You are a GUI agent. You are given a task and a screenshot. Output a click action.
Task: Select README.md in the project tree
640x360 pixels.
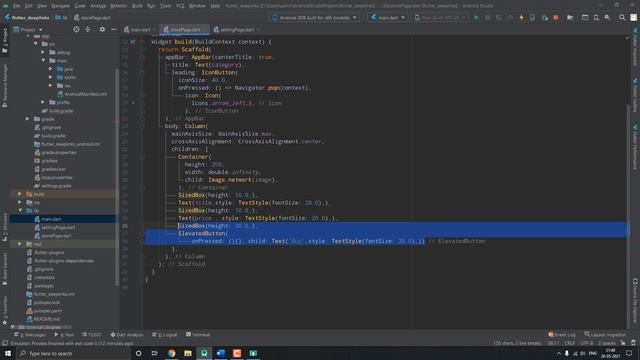43,319
